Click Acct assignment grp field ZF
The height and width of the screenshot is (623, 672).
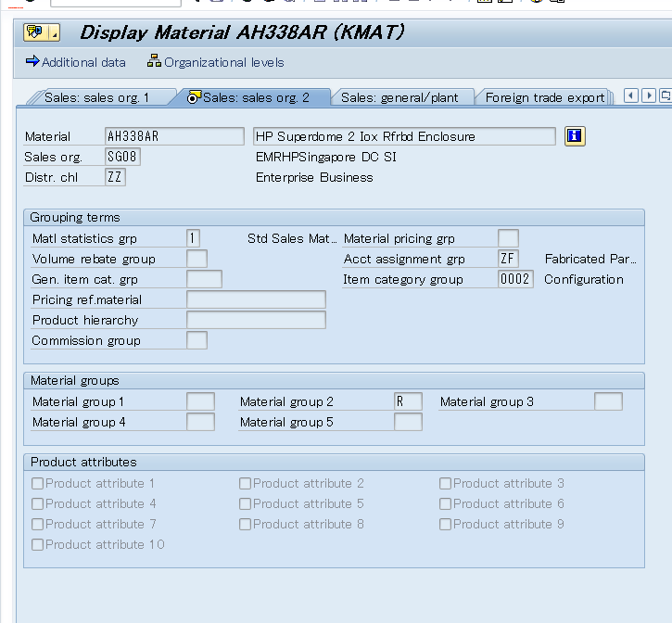pos(508,259)
